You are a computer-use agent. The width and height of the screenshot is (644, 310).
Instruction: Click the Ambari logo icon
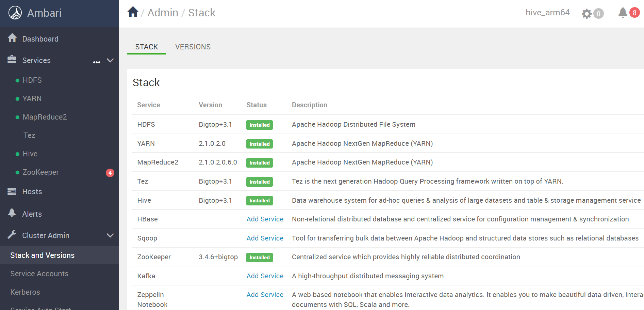pyautogui.click(x=15, y=13)
